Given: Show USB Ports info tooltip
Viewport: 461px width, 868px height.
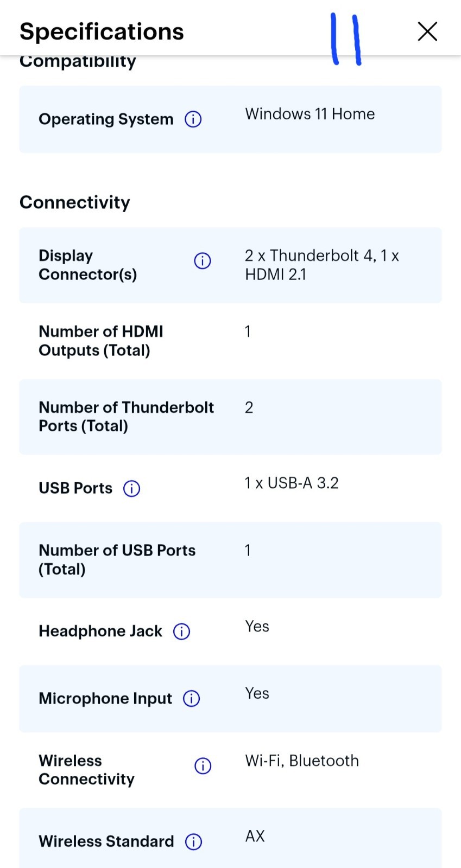Looking at the screenshot, I should [132, 488].
